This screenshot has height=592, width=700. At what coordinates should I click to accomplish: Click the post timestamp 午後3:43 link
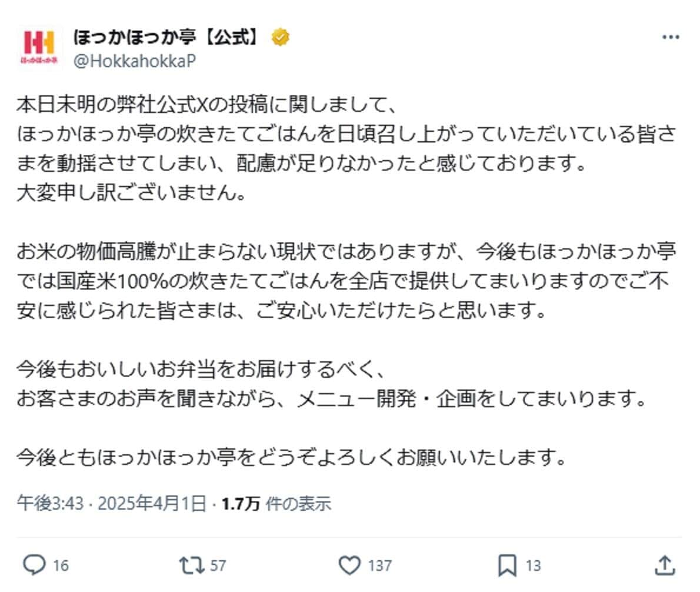[x=44, y=503]
